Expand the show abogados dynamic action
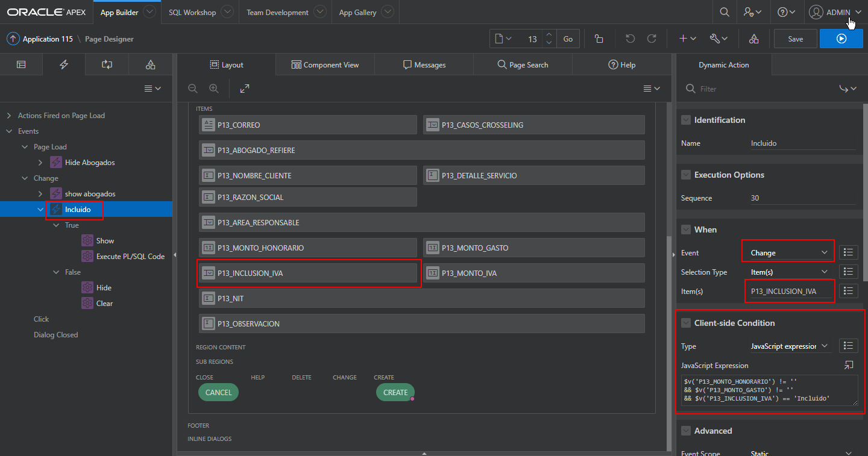Screen dimensions: 868x456 [x=40, y=194]
